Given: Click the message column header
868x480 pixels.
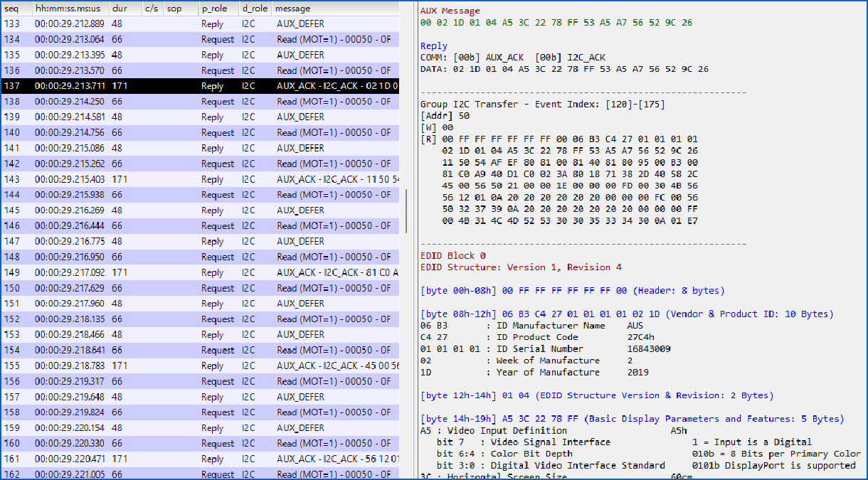Looking at the screenshot, I should pos(293,9).
